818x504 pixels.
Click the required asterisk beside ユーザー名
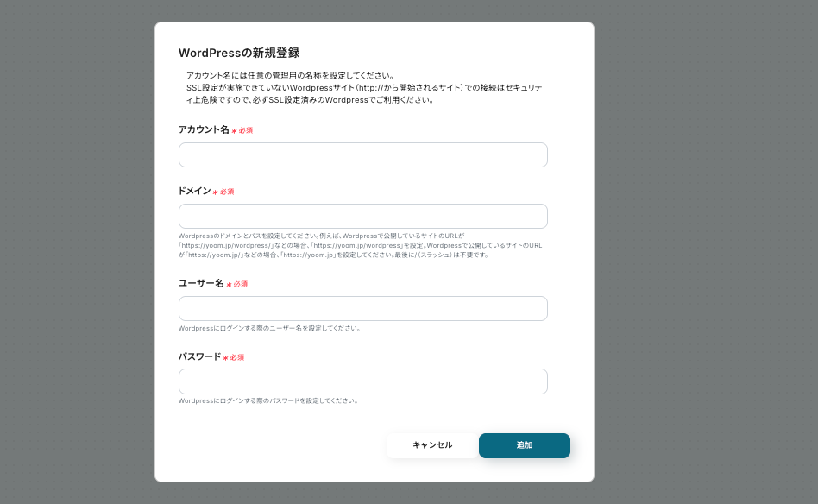[x=229, y=285]
